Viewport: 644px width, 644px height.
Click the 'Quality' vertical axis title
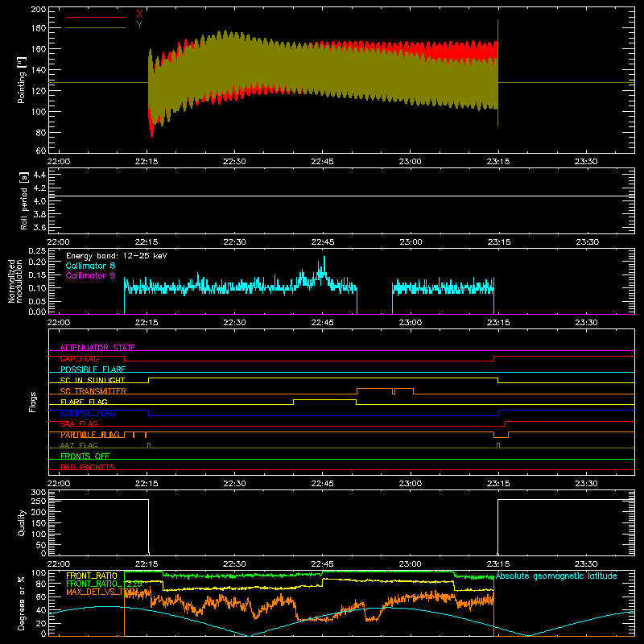pos(22,522)
